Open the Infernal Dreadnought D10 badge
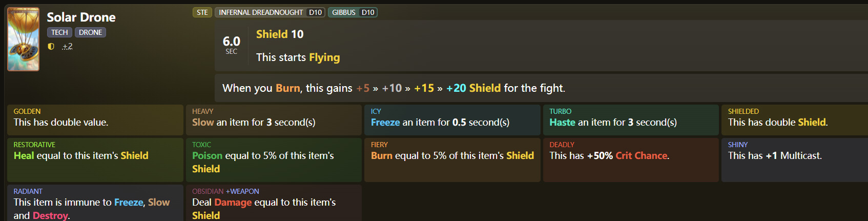The width and height of the screenshot is (868, 221). coord(270,12)
